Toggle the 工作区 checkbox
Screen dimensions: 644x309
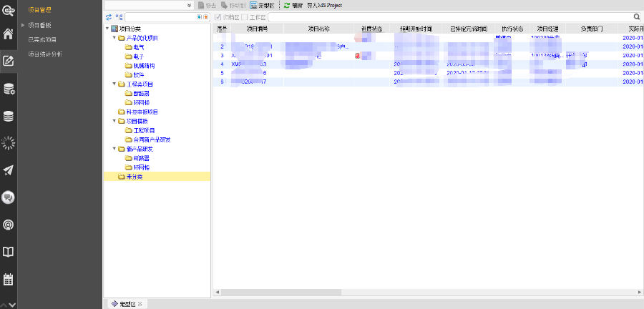click(x=244, y=17)
